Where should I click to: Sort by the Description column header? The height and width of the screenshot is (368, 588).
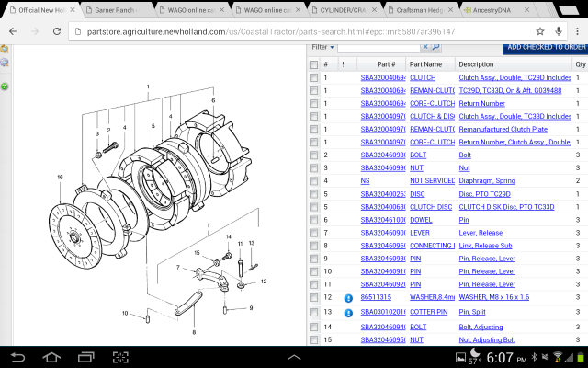pos(514,64)
